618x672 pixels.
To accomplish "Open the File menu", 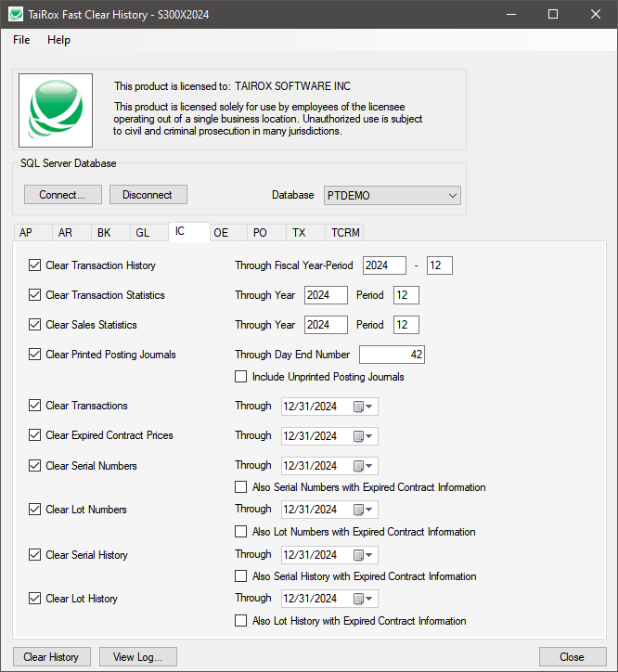I will coord(21,40).
